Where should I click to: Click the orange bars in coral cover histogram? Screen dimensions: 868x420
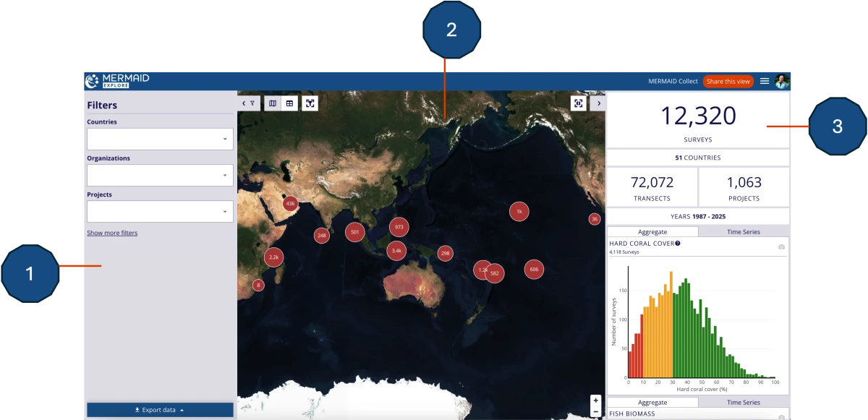tap(658, 327)
